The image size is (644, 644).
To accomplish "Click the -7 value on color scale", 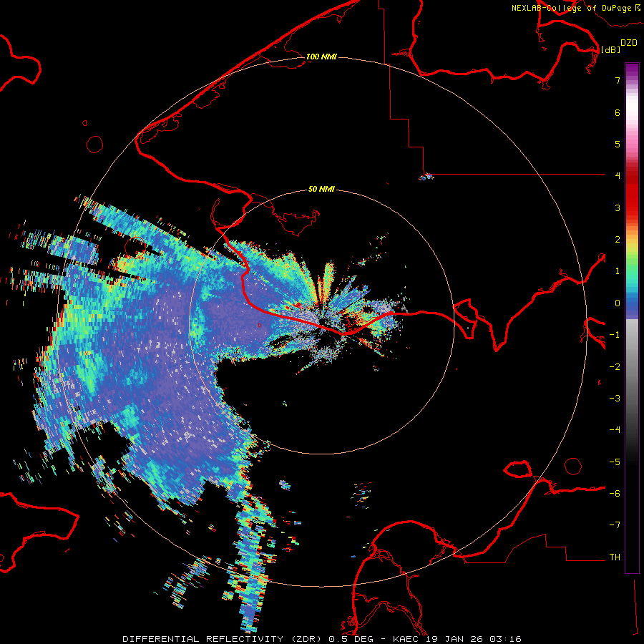I will pos(615,525).
